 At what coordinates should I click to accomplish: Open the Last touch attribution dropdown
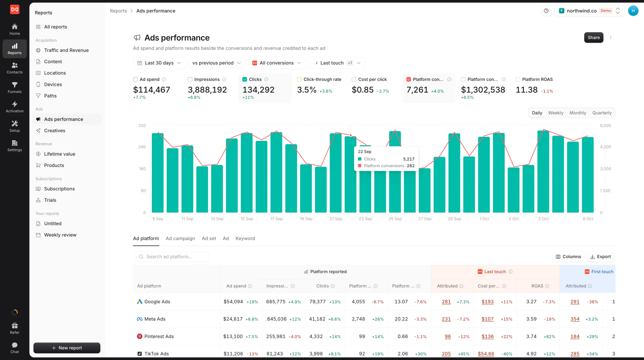point(337,63)
